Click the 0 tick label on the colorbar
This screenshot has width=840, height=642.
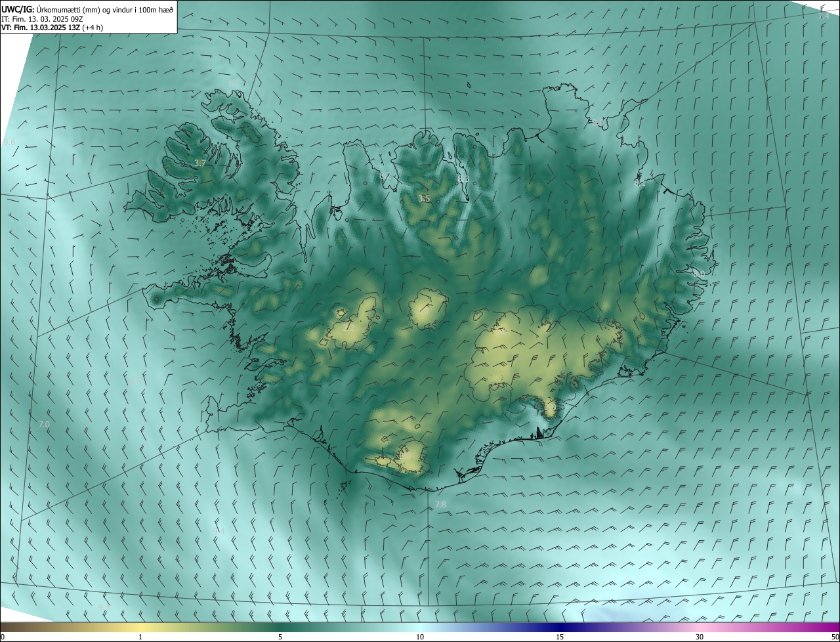(x=3, y=637)
